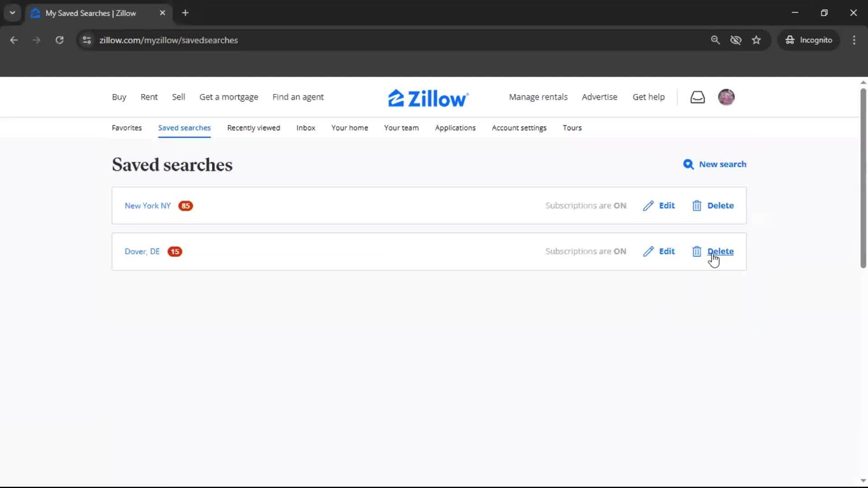
Task: Start a New search
Action: pos(722,164)
